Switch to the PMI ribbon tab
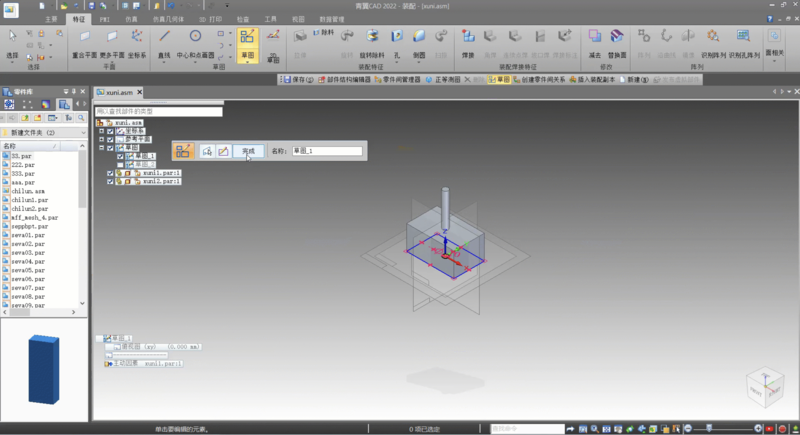This screenshot has width=800, height=435. [x=105, y=19]
